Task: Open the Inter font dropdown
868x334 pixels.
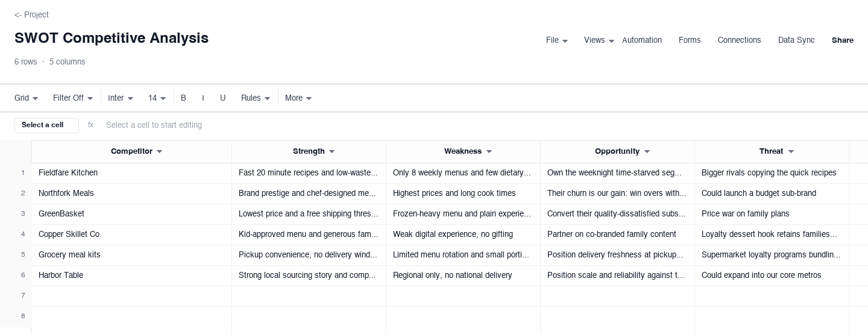Action: 121,98
